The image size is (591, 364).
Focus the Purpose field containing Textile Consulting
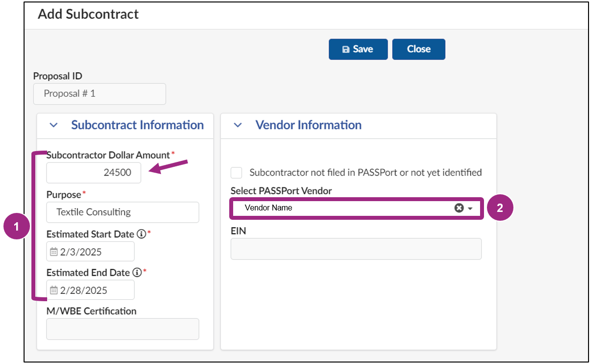tap(123, 212)
